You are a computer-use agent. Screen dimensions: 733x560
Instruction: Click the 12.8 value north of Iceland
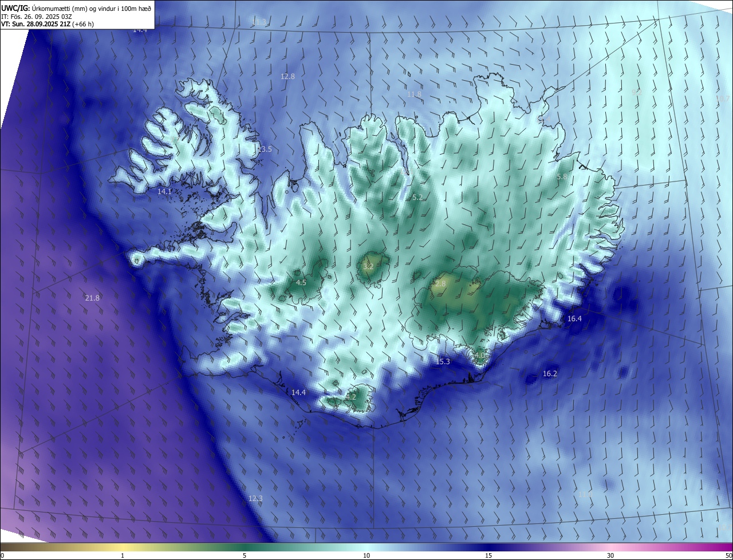287,76
